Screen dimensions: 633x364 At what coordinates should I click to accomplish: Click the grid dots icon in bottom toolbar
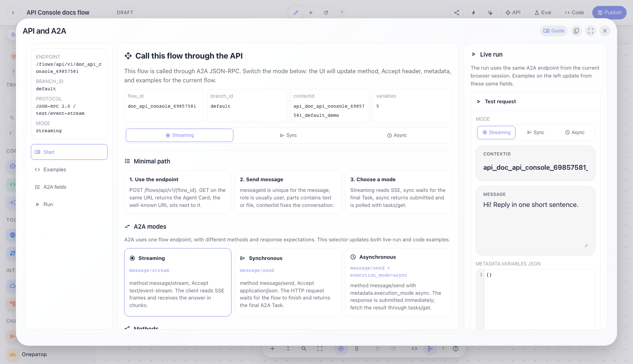pos(356,349)
